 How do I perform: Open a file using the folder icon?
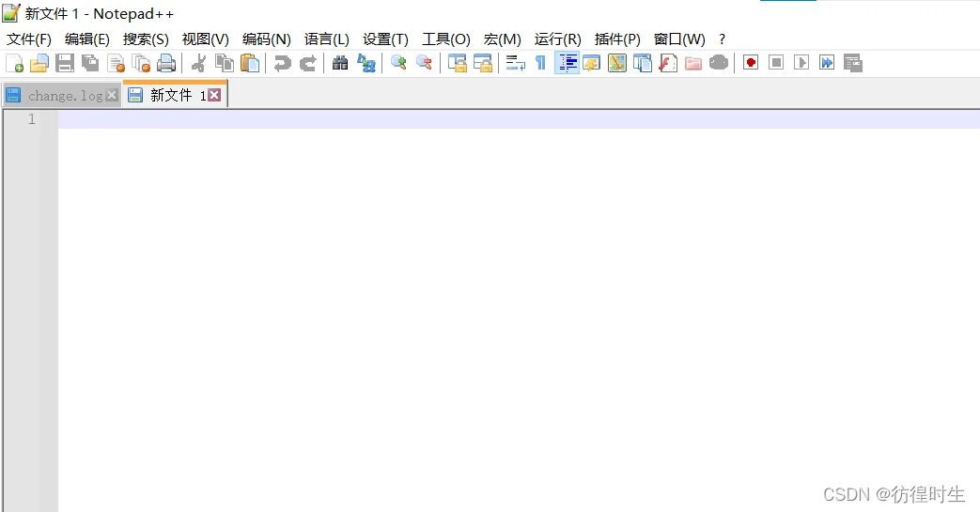click(39, 63)
